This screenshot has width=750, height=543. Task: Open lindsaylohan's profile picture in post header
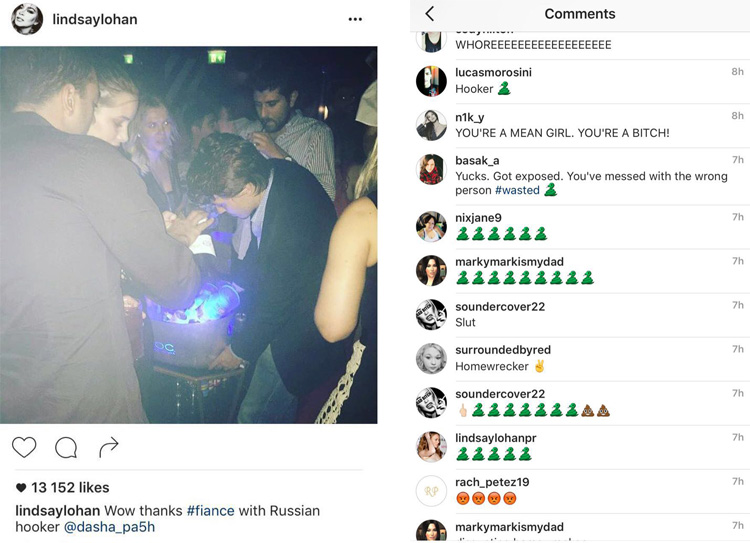tap(27, 19)
